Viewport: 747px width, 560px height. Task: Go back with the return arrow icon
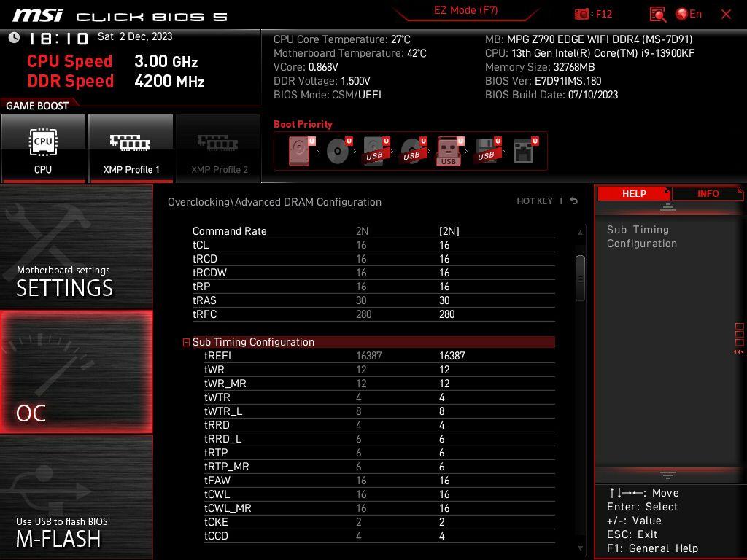573,201
